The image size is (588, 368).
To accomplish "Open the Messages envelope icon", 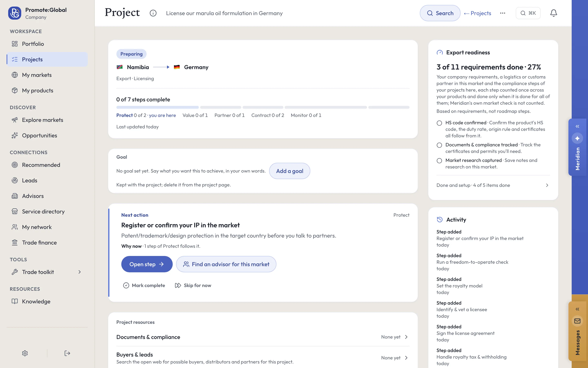I will coord(577,321).
